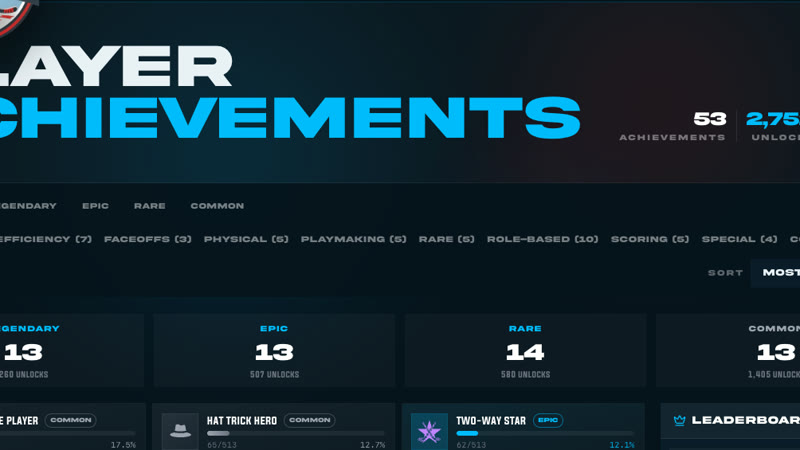The width and height of the screenshot is (800, 450).
Task: Click the "507 UNLOCKS" text
Action: [274, 374]
